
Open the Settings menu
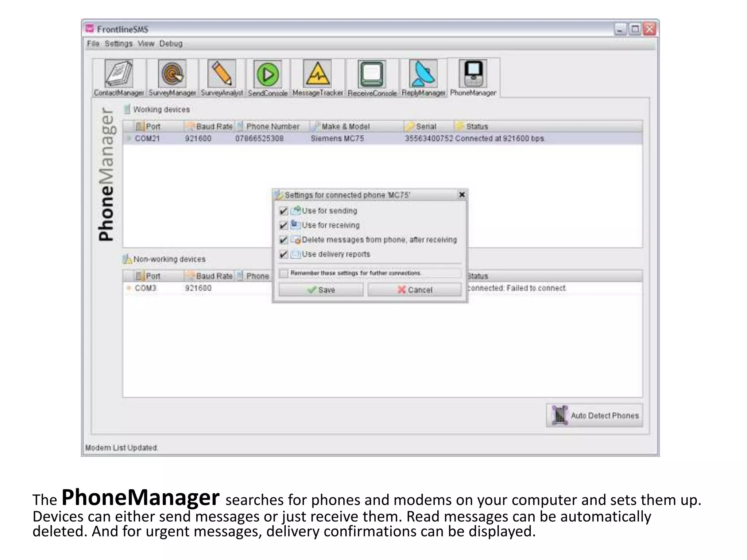[119, 44]
